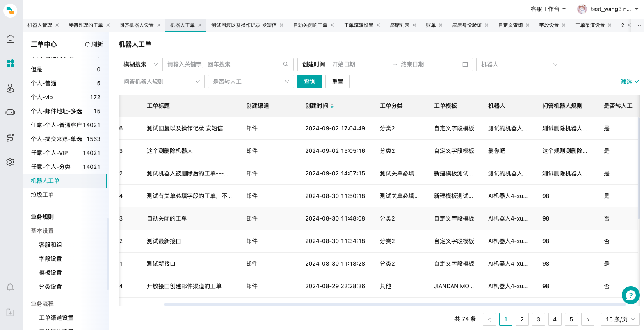This screenshot has width=644, height=330.
Task: Click the 刷新 refresh button
Action: coord(94,44)
